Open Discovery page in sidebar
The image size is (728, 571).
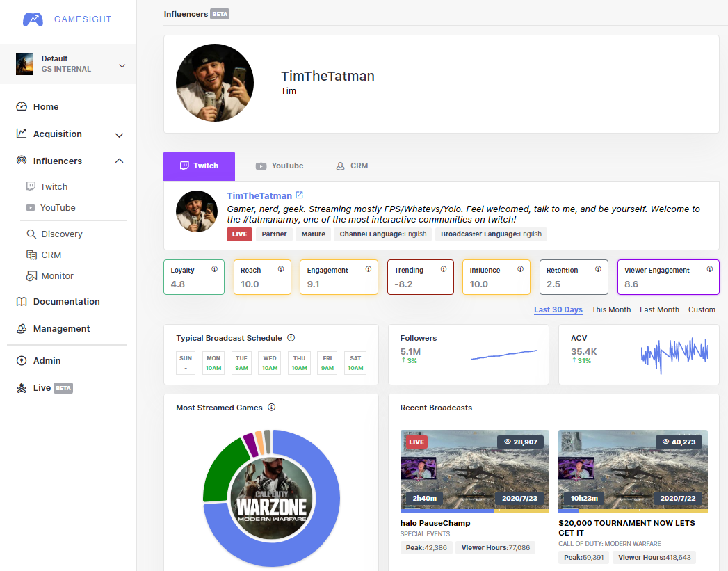click(x=62, y=234)
